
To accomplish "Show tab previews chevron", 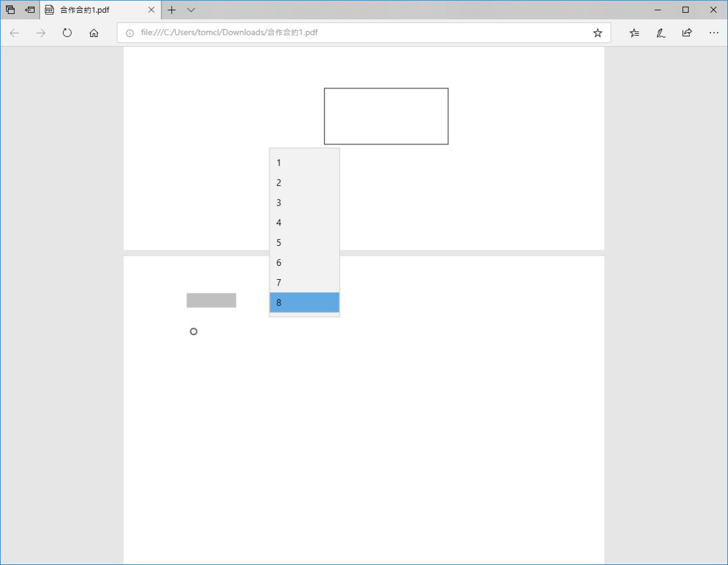I will (191, 10).
